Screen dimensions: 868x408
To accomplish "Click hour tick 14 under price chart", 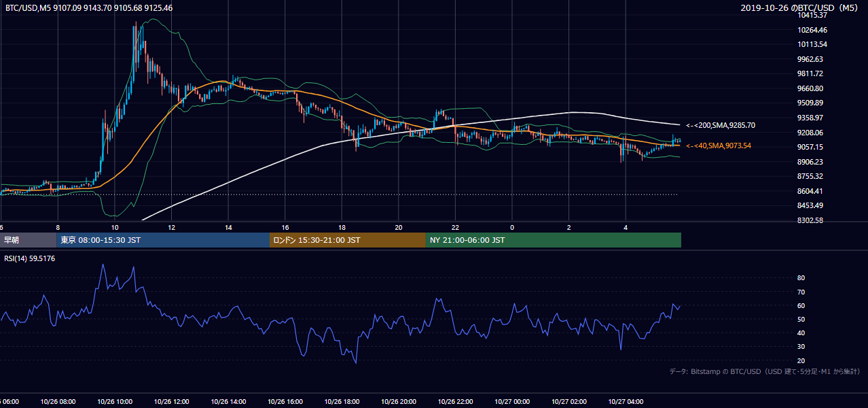I will pos(228,228).
